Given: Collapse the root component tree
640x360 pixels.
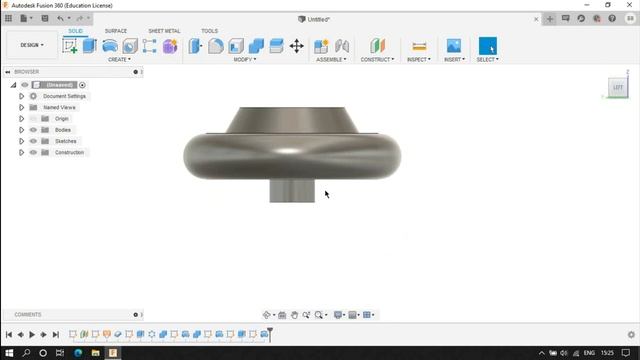Looking at the screenshot, I should pos(13,85).
